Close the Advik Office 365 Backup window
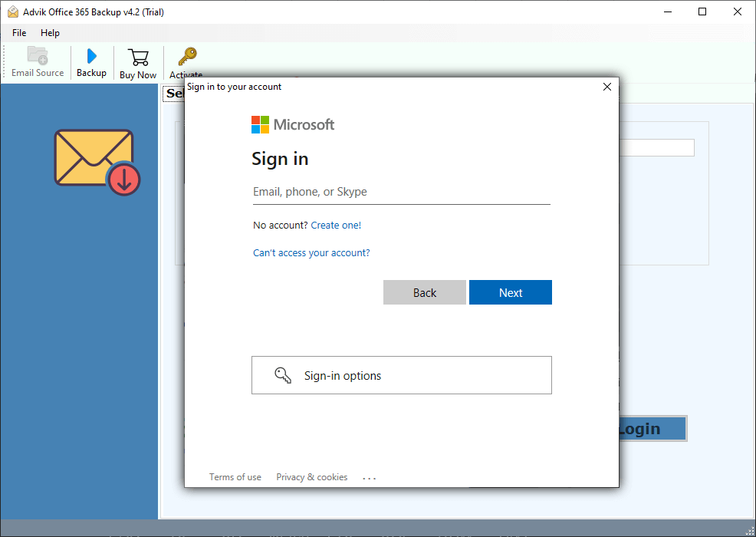 737,12
